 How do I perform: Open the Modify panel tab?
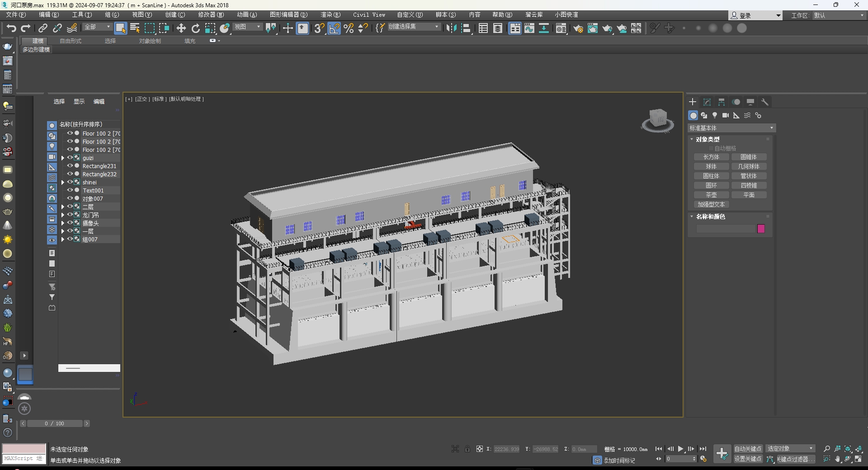(x=707, y=102)
